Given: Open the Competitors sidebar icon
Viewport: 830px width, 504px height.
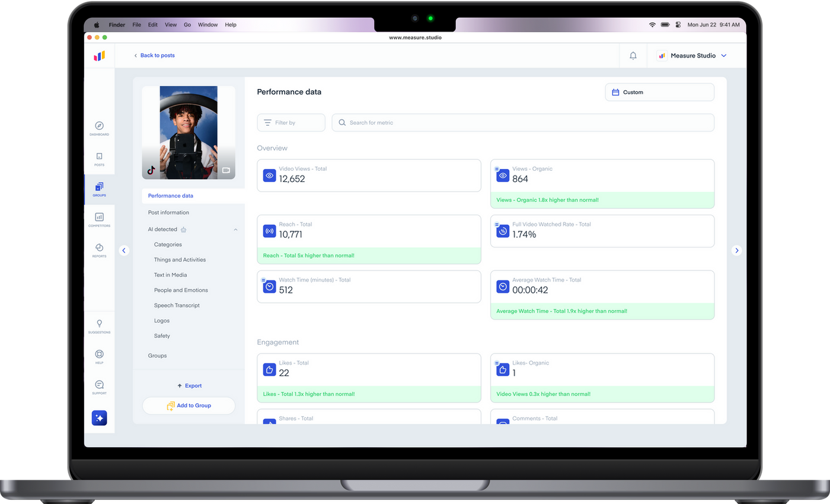Looking at the screenshot, I should click(x=99, y=217).
